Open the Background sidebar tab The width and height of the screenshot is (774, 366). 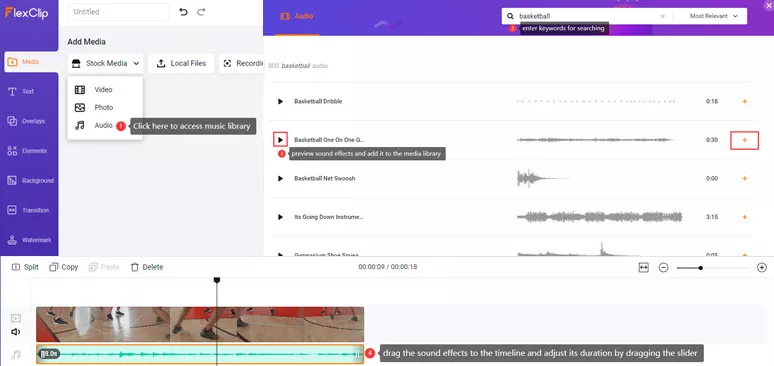pyautogui.click(x=30, y=180)
